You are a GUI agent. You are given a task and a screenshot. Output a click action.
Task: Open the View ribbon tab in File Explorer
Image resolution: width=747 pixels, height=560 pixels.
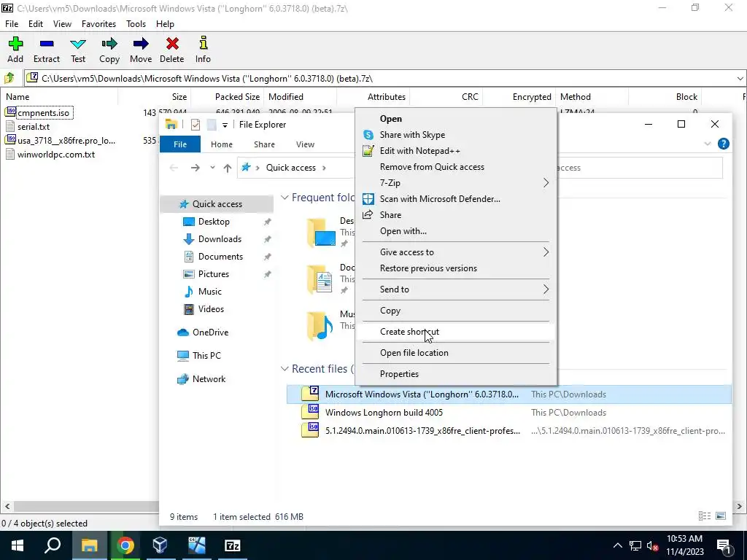pos(305,144)
